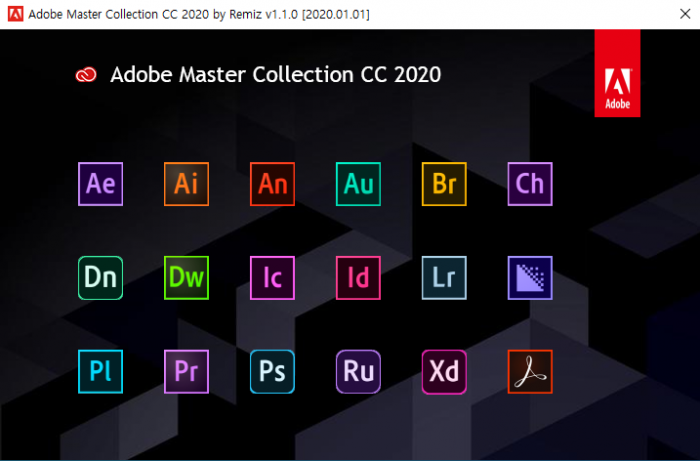Close the installer window

point(685,14)
